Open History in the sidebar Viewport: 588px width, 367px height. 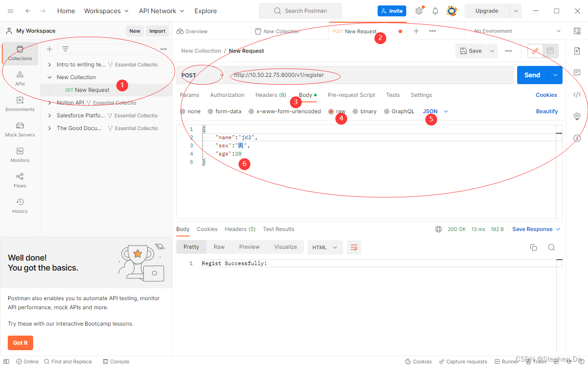click(20, 206)
